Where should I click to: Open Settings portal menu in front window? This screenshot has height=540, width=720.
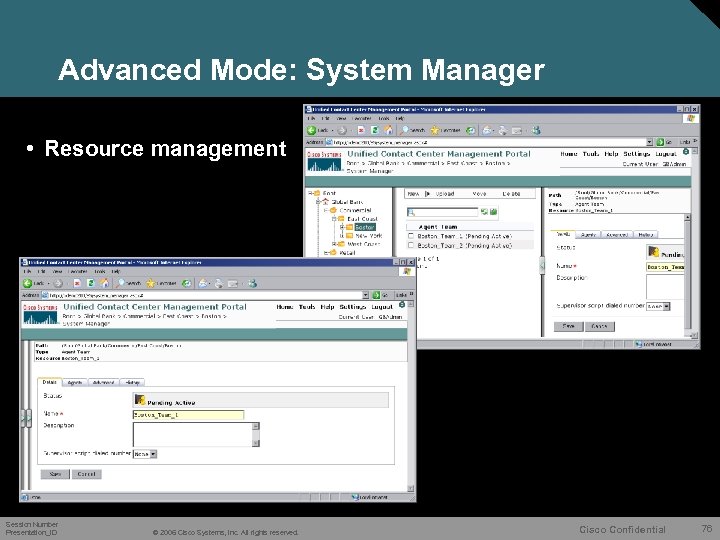353,307
